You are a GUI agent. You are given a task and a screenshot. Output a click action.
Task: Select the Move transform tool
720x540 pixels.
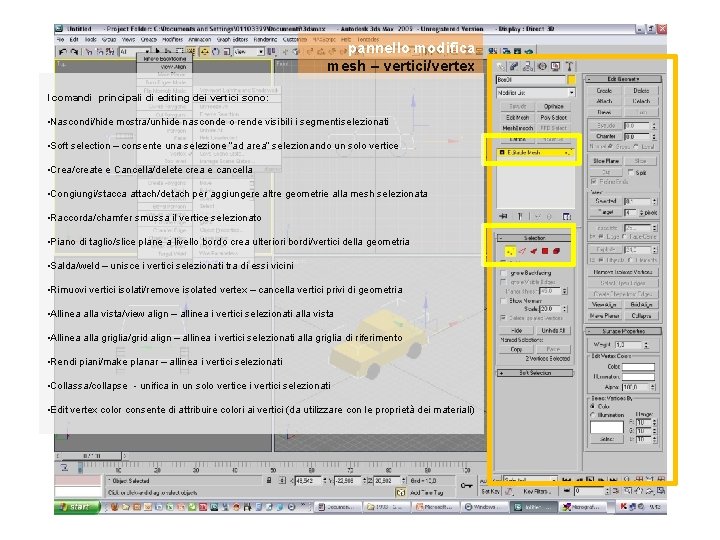(205, 52)
